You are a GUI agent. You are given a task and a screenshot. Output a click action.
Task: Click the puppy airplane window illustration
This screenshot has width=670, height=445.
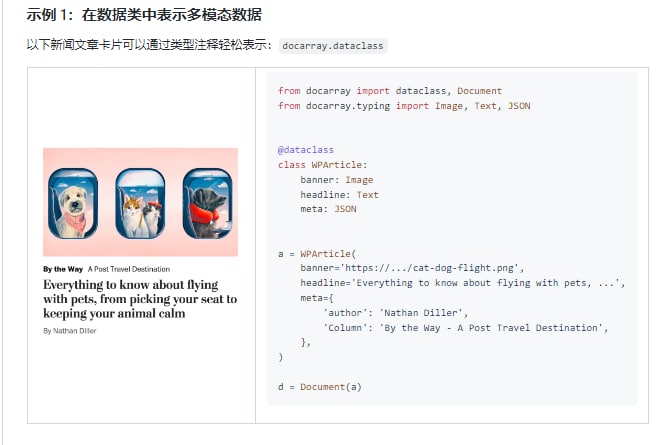click(74, 201)
